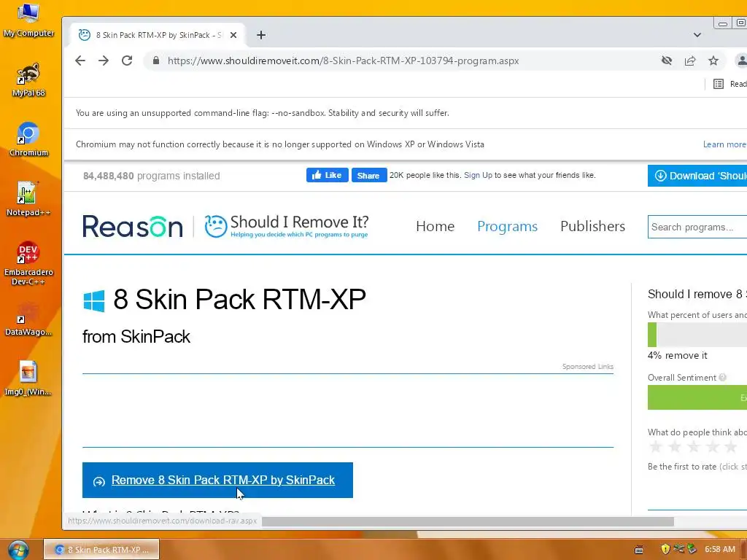Viewport: 747px width, 560px height.
Task: Select the 8 Skin Pack RTM-XP browser tab
Action: coord(158,35)
